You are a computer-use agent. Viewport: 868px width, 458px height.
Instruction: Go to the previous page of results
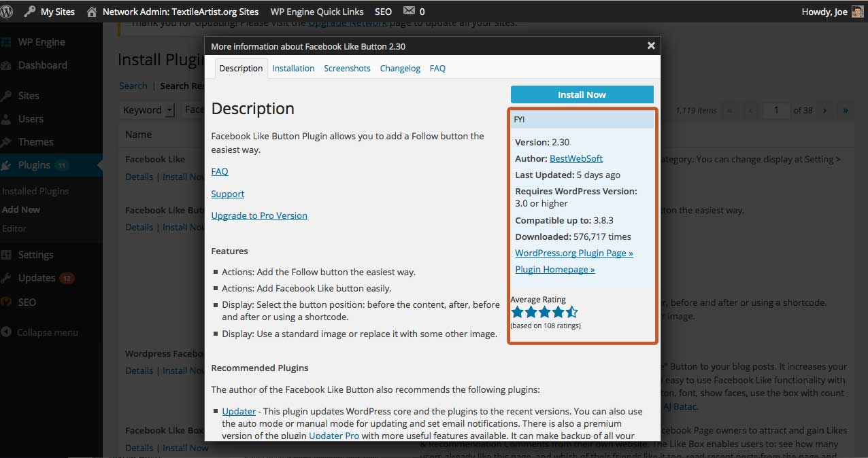(751, 110)
